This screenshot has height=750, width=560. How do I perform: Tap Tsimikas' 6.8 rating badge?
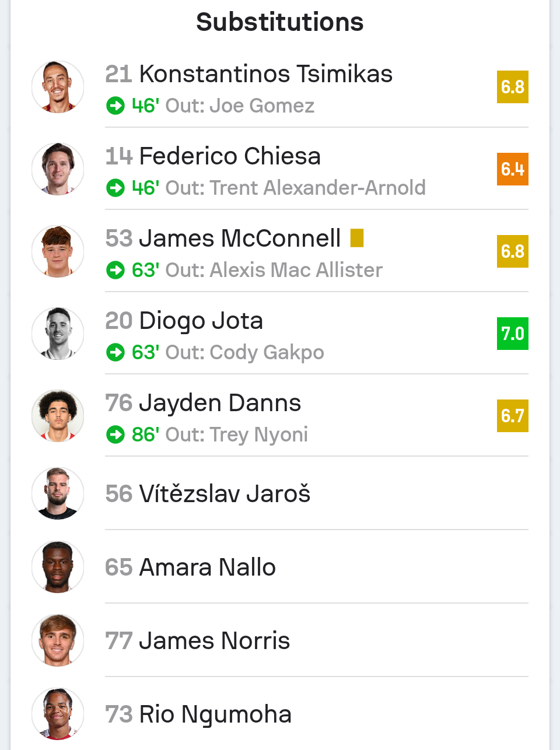(x=512, y=87)
